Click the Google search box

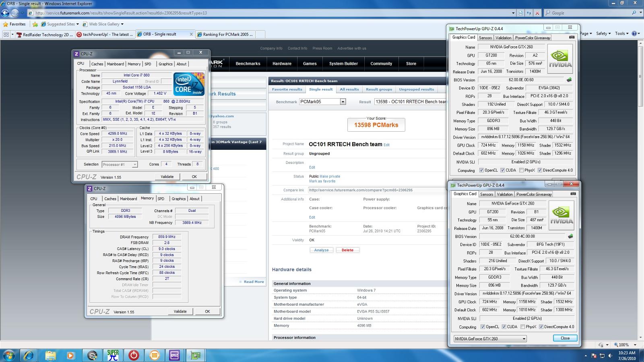(588, 13)
